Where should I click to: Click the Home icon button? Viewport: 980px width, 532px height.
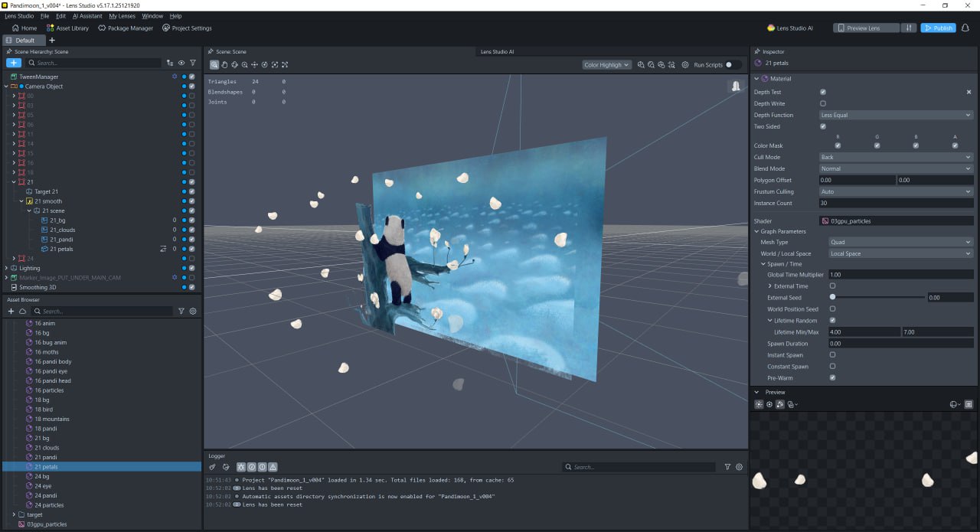click(x=24, y=28)
